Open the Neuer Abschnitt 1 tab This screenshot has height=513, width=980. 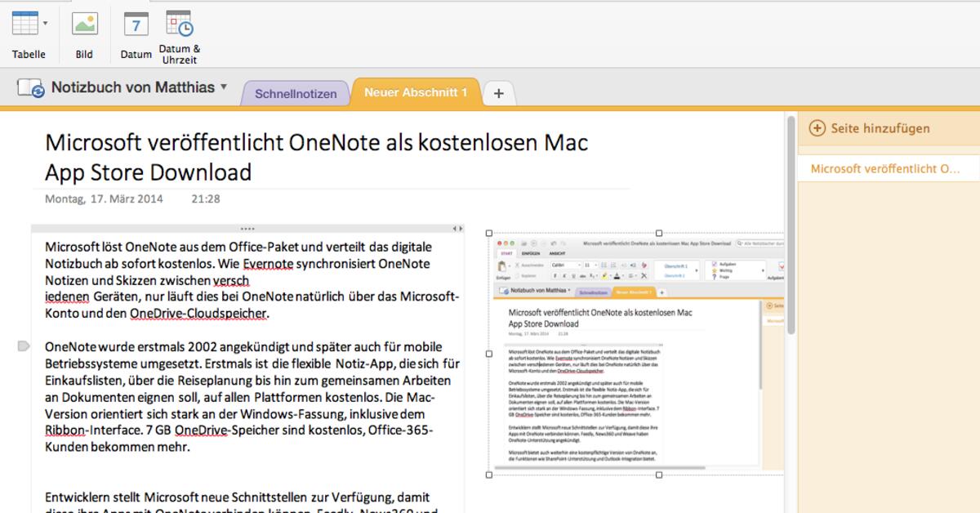coord(416,92)
